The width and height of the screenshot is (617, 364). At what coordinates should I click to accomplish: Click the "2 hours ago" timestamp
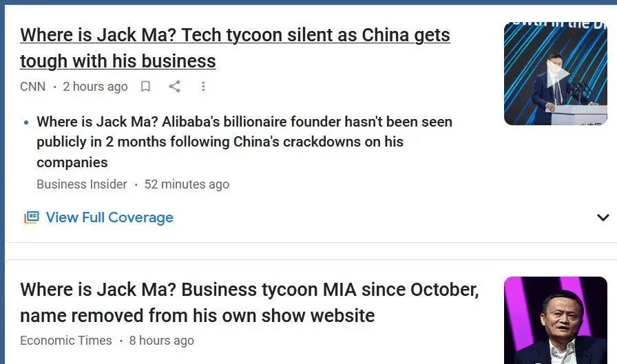(95, 87)
